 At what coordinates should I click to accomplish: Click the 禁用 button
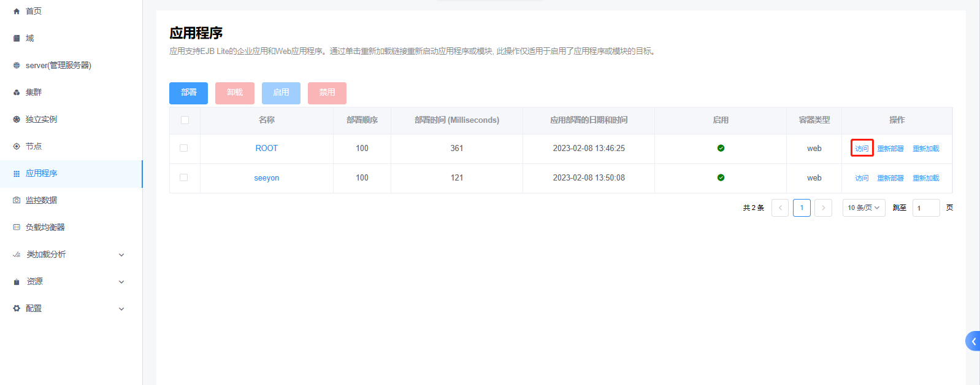tap(327, 93)
